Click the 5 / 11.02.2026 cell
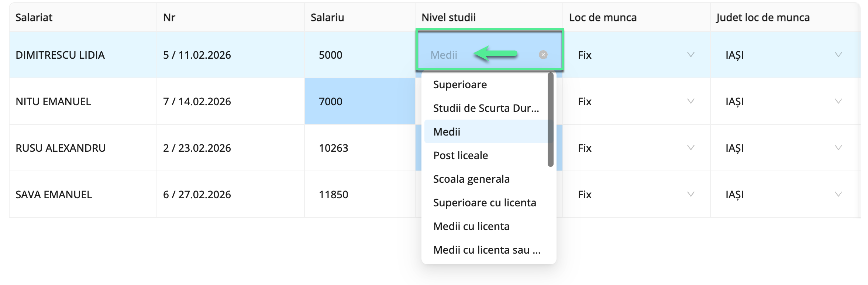 pyautogui.click(x=231, y=55)
